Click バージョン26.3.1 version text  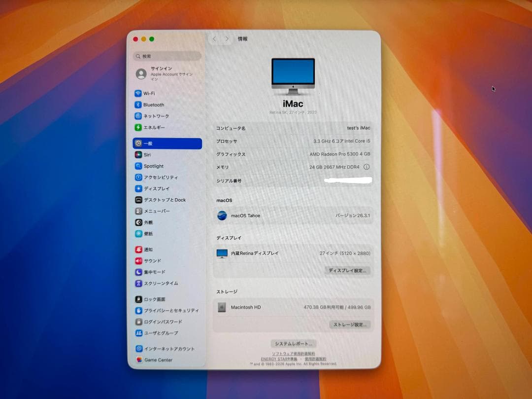pyautogui.click(x=353, y=216)
